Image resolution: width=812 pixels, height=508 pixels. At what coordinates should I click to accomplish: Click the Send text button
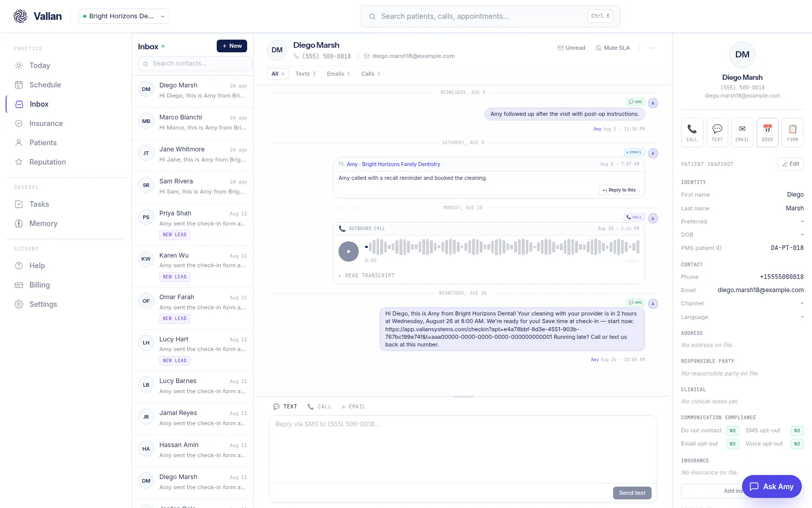[632, 493]
